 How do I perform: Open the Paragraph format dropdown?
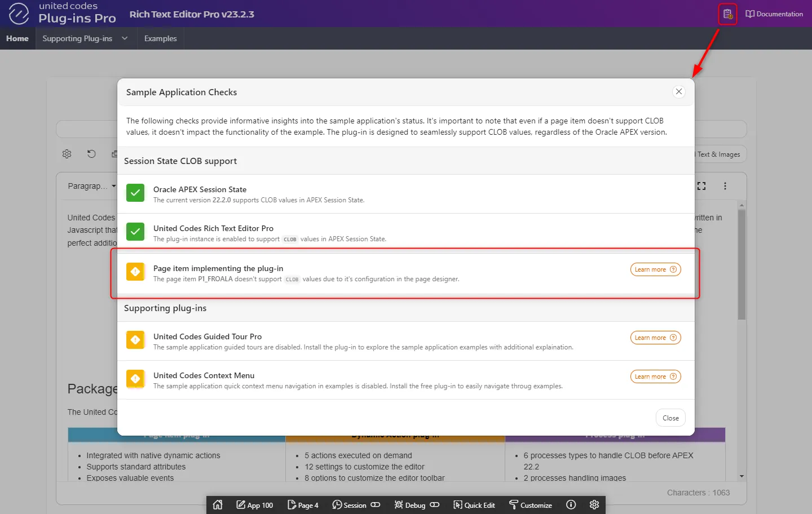pyautogui.click(x=91, y=186)
